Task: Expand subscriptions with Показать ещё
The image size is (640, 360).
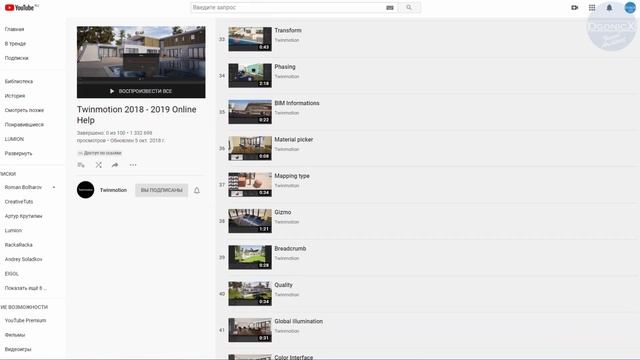Action: [26, 288]
